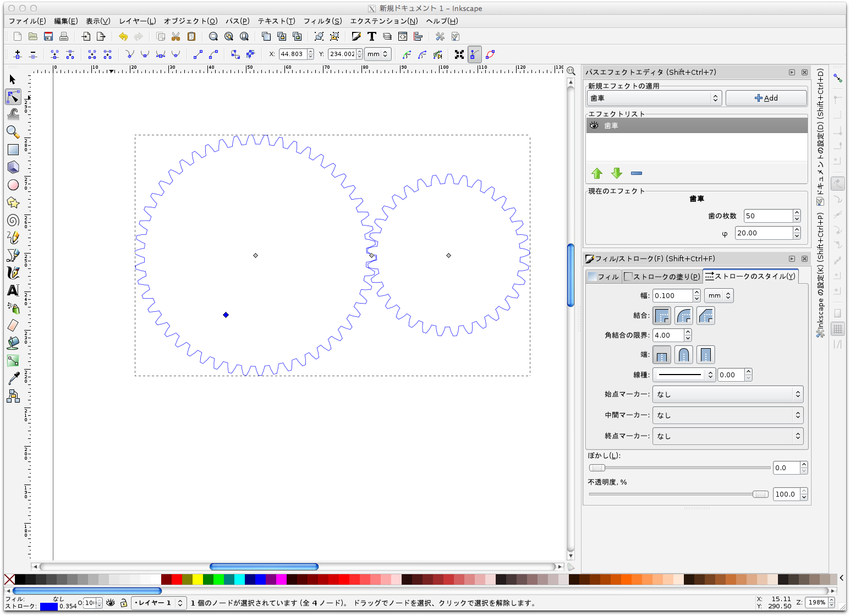This screenshot has height=616, width=850.
Task: Click the Undo arrow icon
Action: click(x=123, y=36)
